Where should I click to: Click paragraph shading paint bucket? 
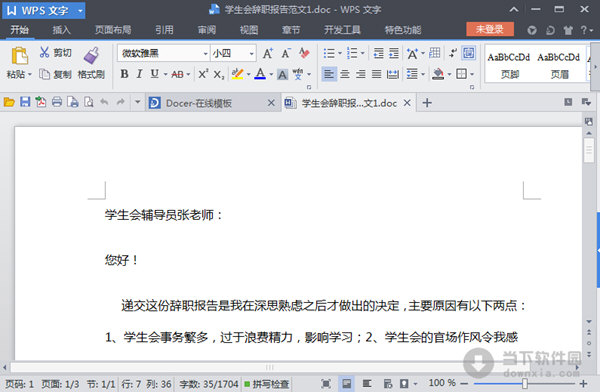click(x=438, y=74)
